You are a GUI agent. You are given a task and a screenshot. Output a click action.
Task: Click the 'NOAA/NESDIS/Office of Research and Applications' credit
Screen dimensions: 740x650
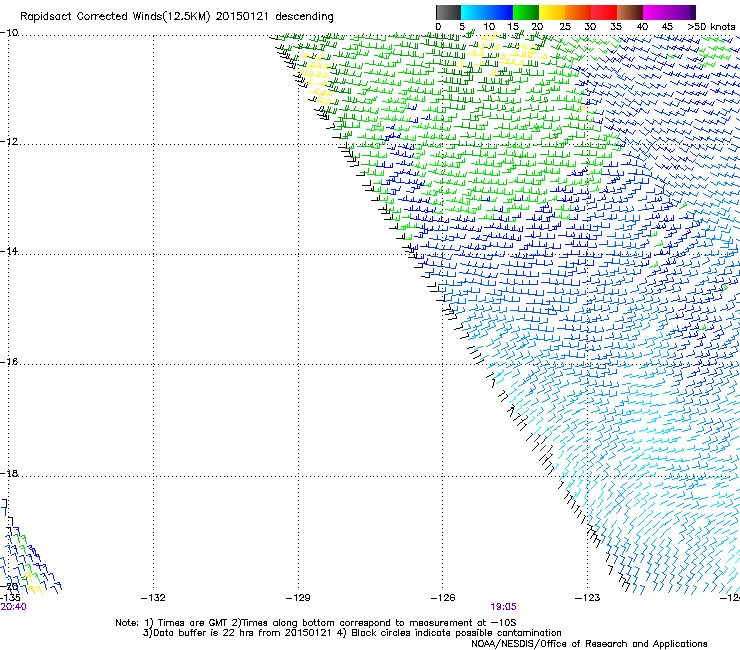[589, 643]
